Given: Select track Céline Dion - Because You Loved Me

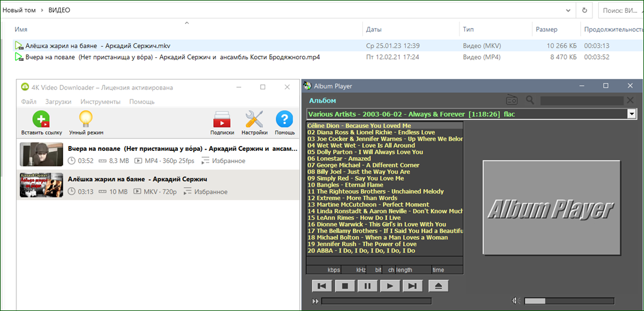Looking at the screenshot, I should (x=385, y=126).
